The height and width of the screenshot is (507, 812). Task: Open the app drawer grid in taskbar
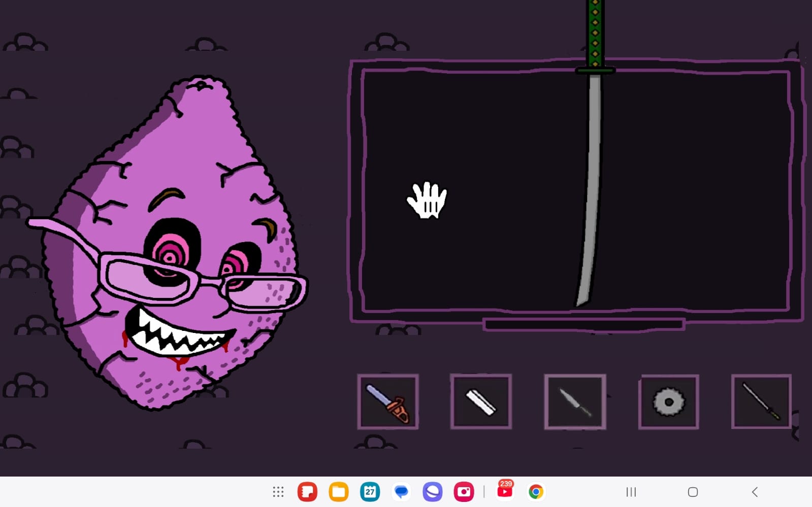coord(278,492)
